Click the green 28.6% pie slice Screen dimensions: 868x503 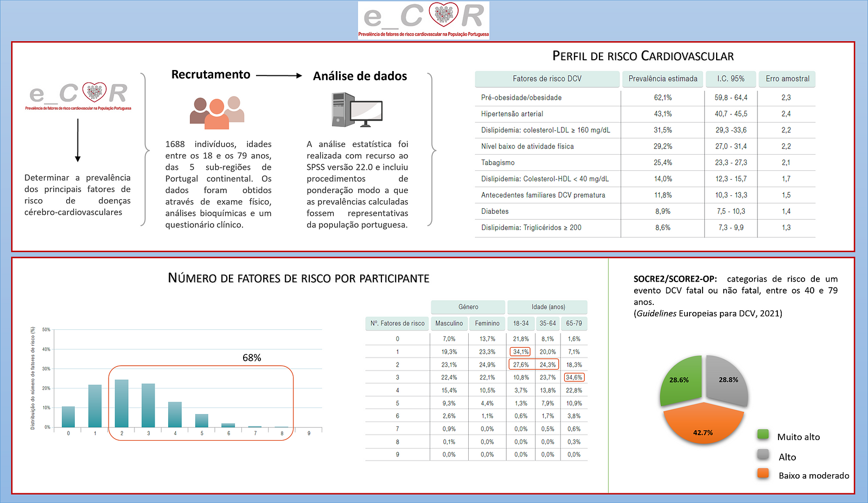(681, 380)
